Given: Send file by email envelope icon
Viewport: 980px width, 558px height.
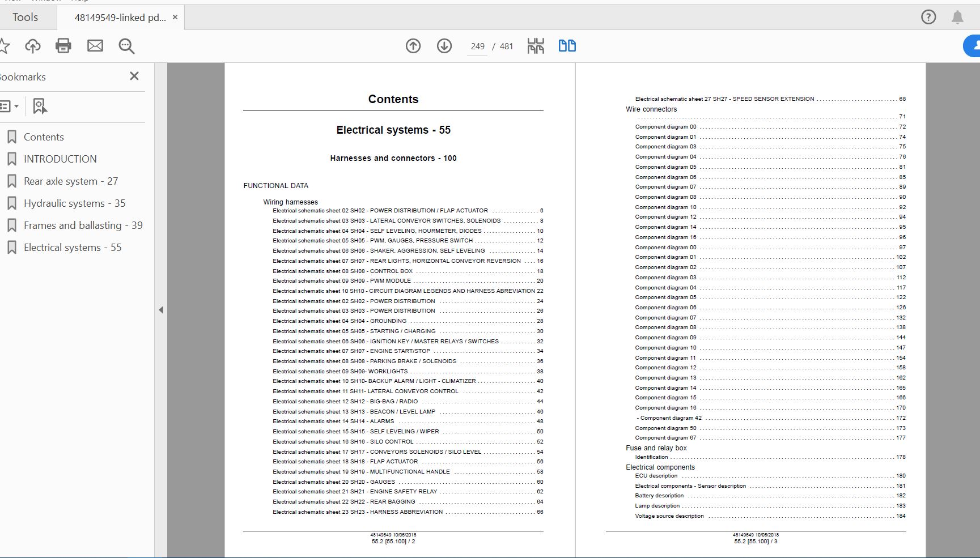Looking at the screenshot, I should click(x=95, y=46).
